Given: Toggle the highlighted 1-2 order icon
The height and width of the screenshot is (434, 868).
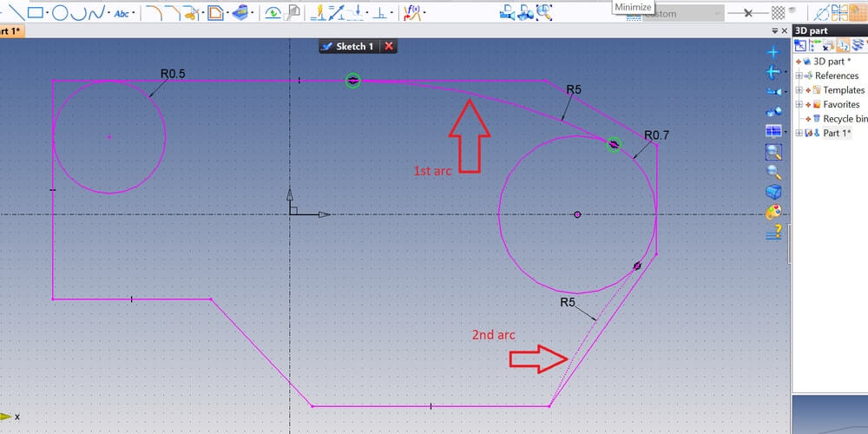Looking at the screenshot, I should click(x=844, y=45).
